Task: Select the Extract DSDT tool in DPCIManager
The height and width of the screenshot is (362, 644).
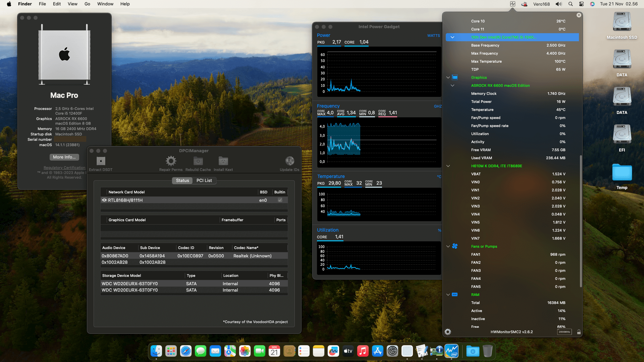Action: point(100,161)
